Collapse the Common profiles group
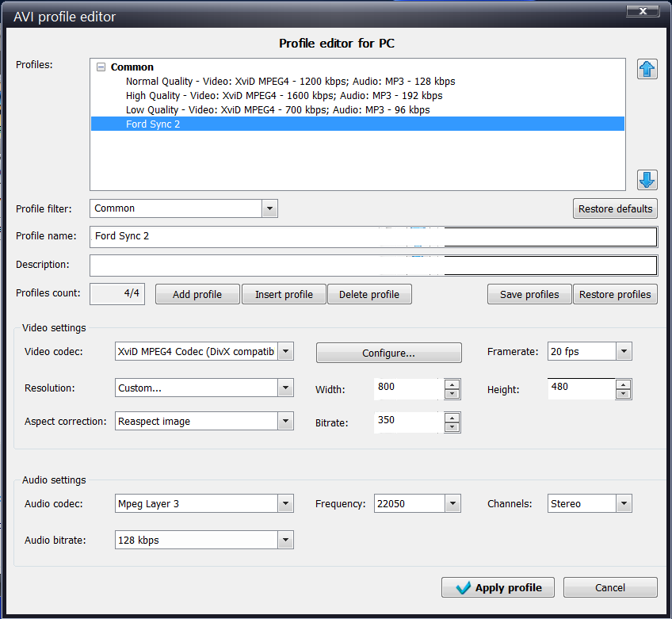The width and height of the screenshot is (672, 619). [101, 67]
